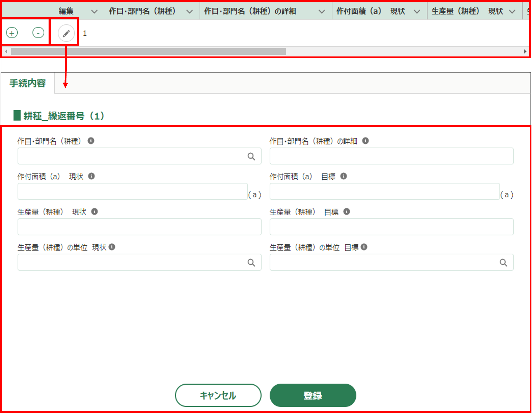532x413 pixels.
Task: Click info icon beside 生産量（耕種）目標 label
Action: click(x=346, y=212)
